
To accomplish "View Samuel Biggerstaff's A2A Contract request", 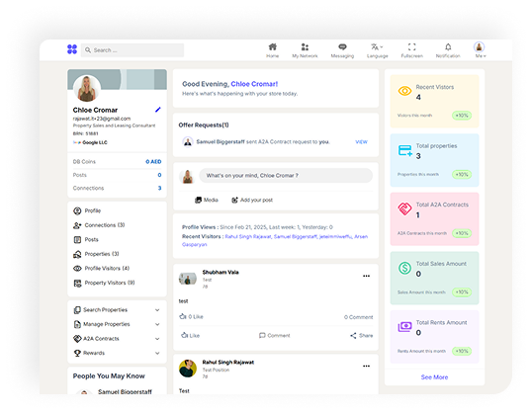I will click(x=361, y=141).
